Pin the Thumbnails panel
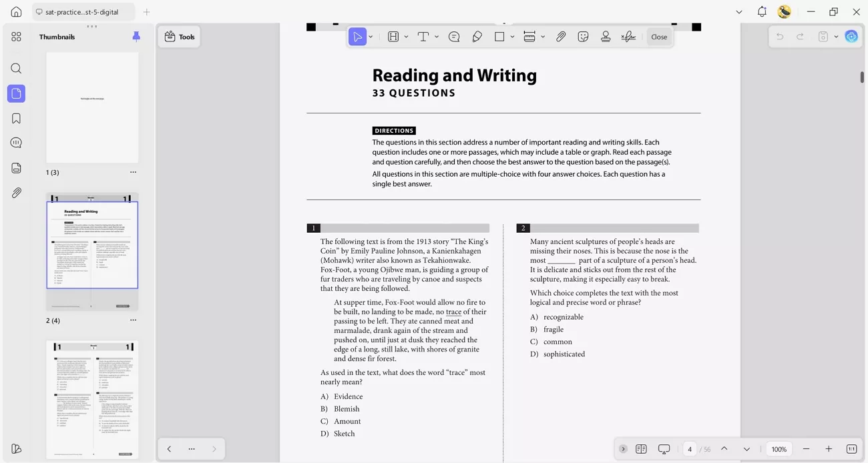The height and width of the screenshot is (463, 868). [x=136, y=37]
